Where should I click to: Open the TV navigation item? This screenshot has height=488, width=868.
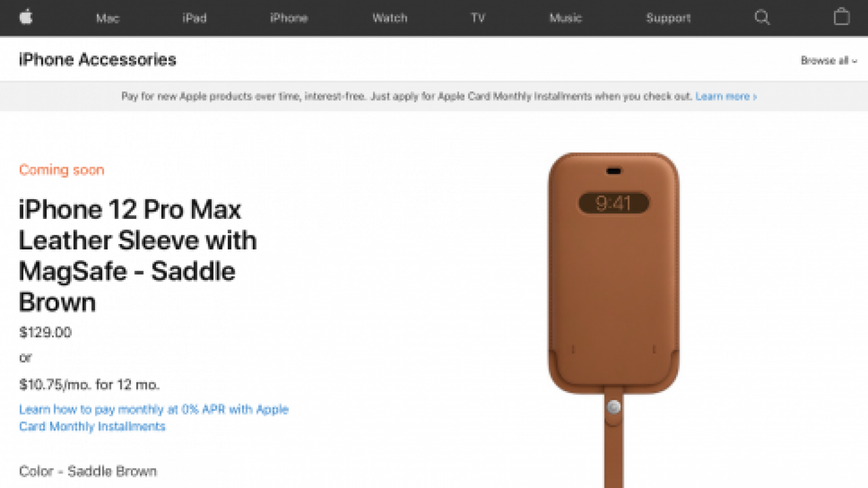click(x=478, y=18)
